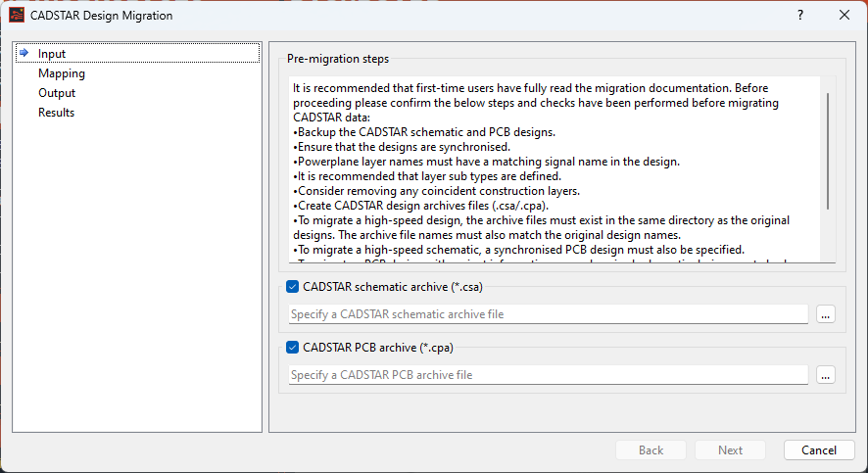Browse for a CADSTAR schematic archive file

point(825,314)
